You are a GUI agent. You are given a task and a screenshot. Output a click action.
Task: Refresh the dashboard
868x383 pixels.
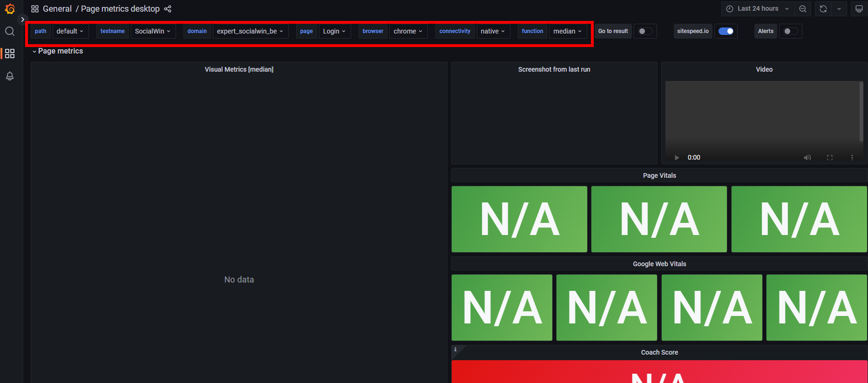(823, 9)
